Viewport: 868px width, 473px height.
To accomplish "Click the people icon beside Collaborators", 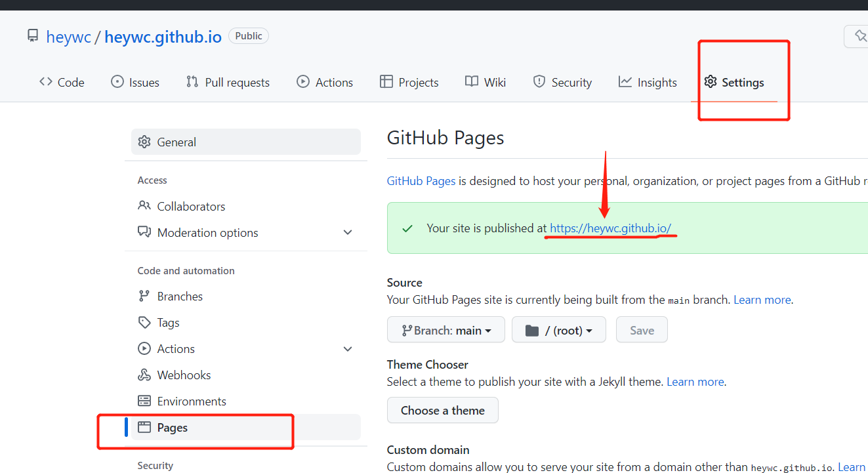I will [x=144, y=205].
